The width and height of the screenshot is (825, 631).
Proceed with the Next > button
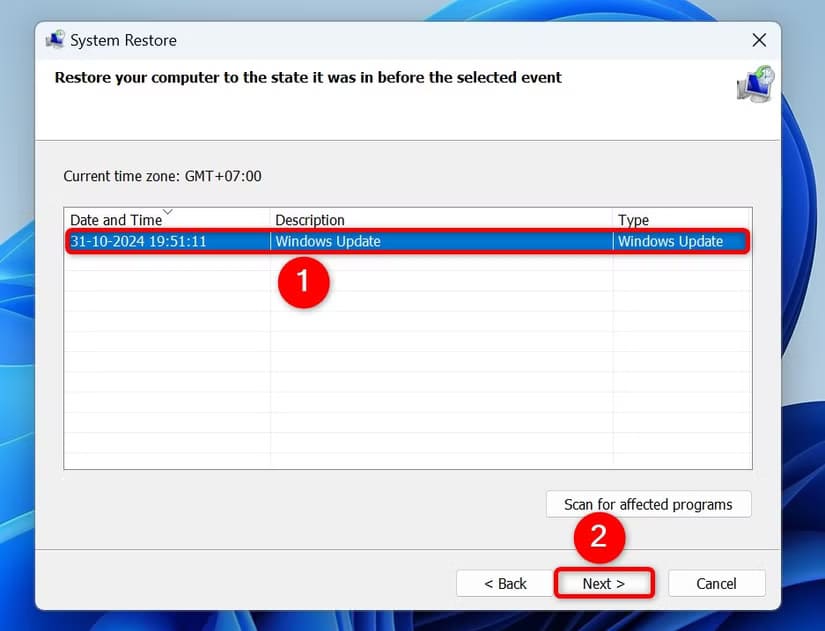(x=603, y=583)
